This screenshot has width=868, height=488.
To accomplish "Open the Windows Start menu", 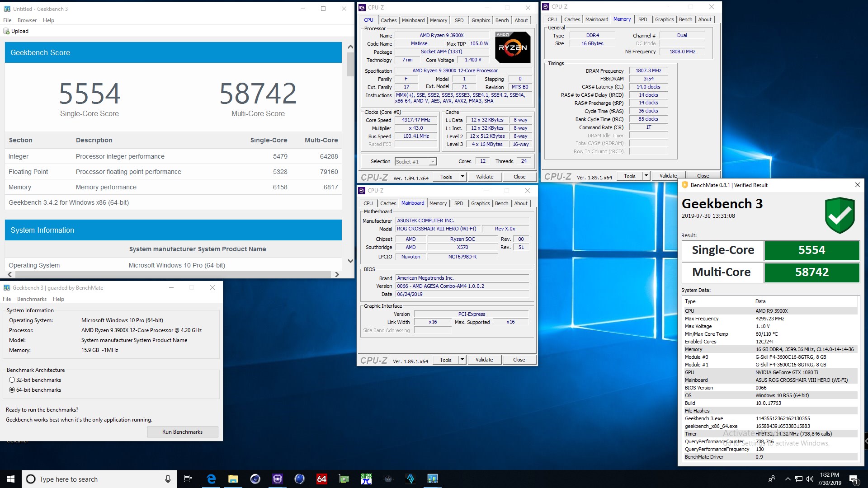I will pos(11,479).
